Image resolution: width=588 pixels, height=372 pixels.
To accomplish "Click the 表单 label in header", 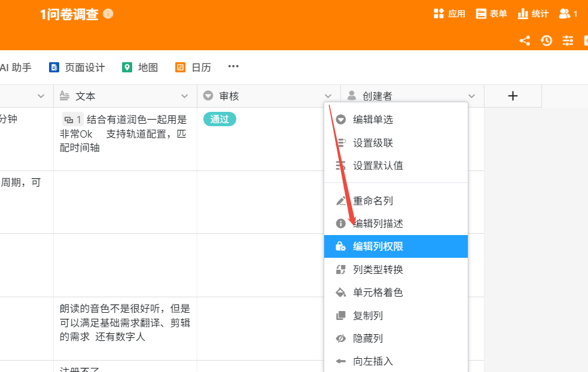I will tap(498, 14).
